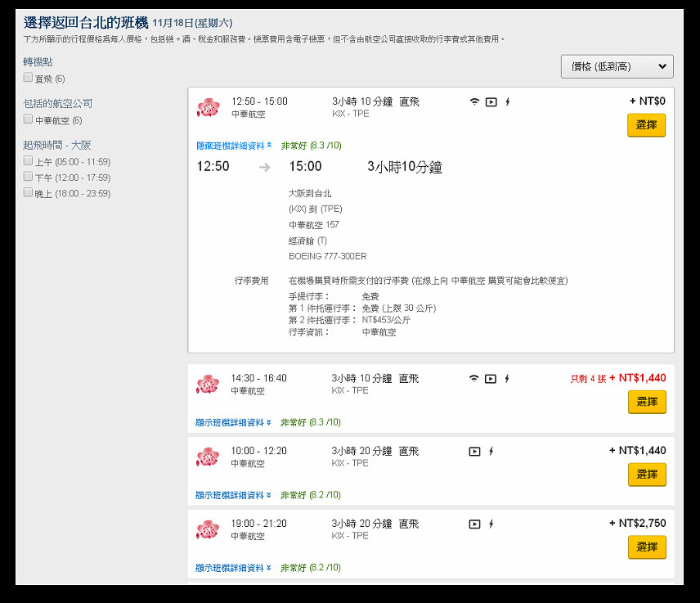
Task: Expand 顯示班機詳細資料 for the 19:00 flight
Action: [233, 568]
